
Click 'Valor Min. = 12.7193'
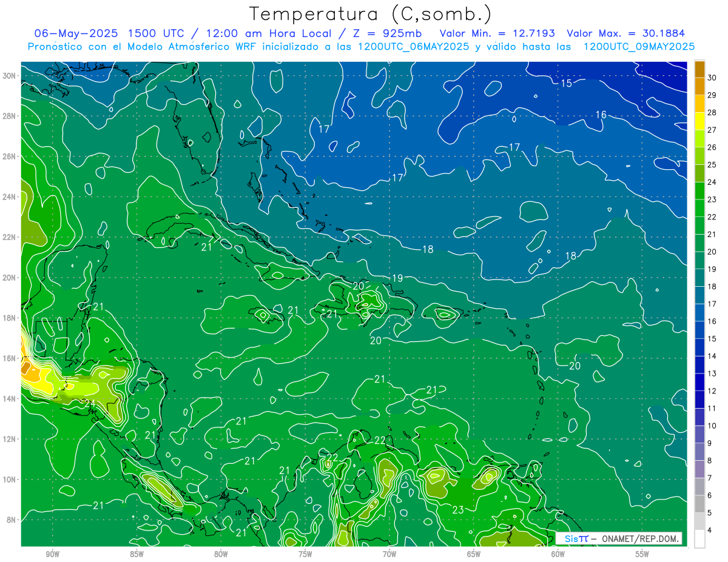[497, 33]
